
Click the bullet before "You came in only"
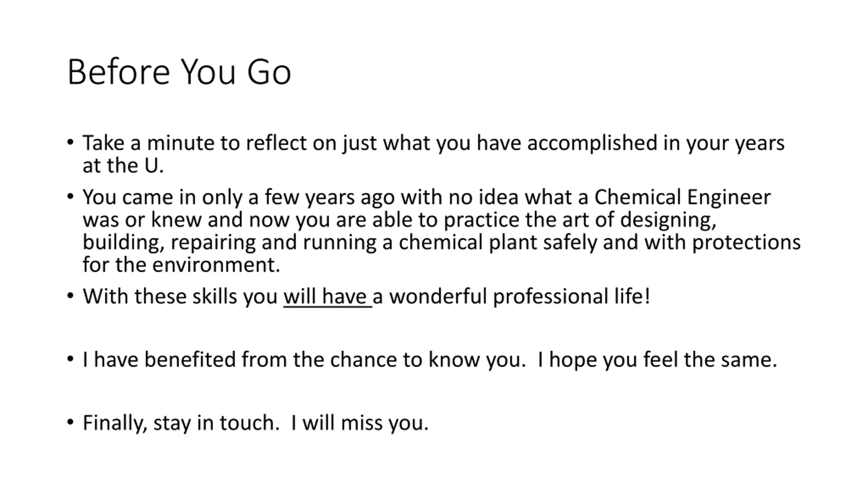click(x=70, y=196)
